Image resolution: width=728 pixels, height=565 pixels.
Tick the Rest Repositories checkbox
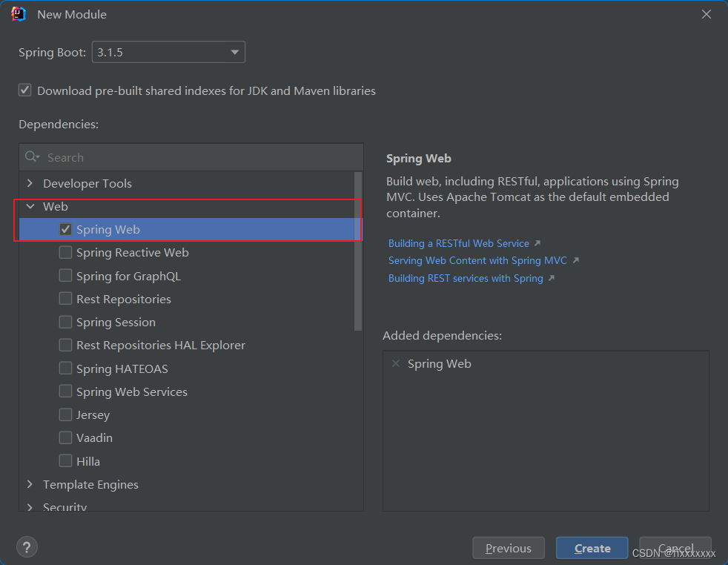65,299
